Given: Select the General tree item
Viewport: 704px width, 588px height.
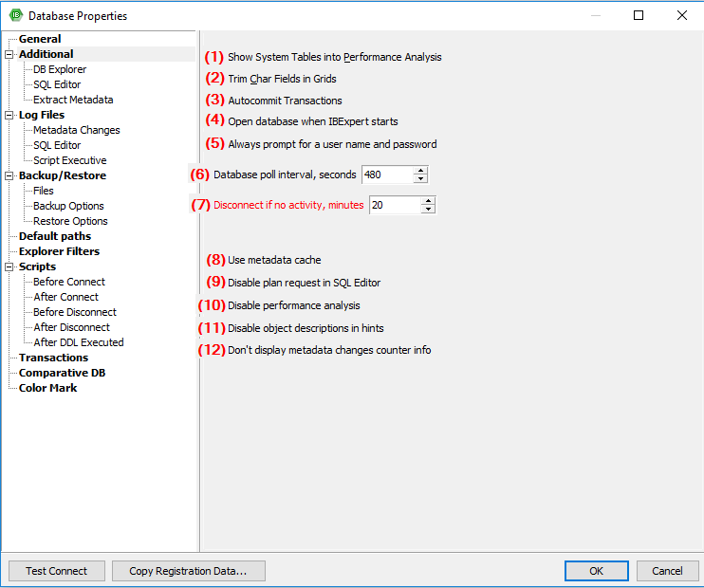Looking at the screenshot, I should point(40,39).
